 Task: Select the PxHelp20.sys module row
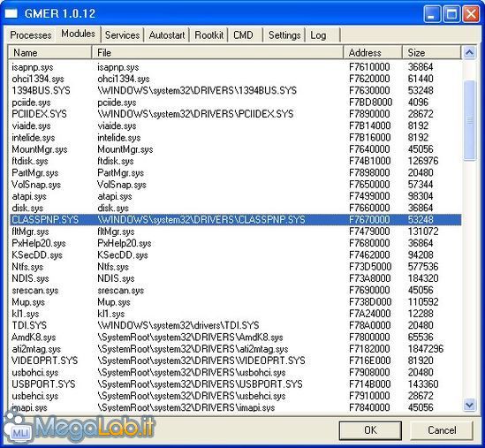tap(236, 243)
